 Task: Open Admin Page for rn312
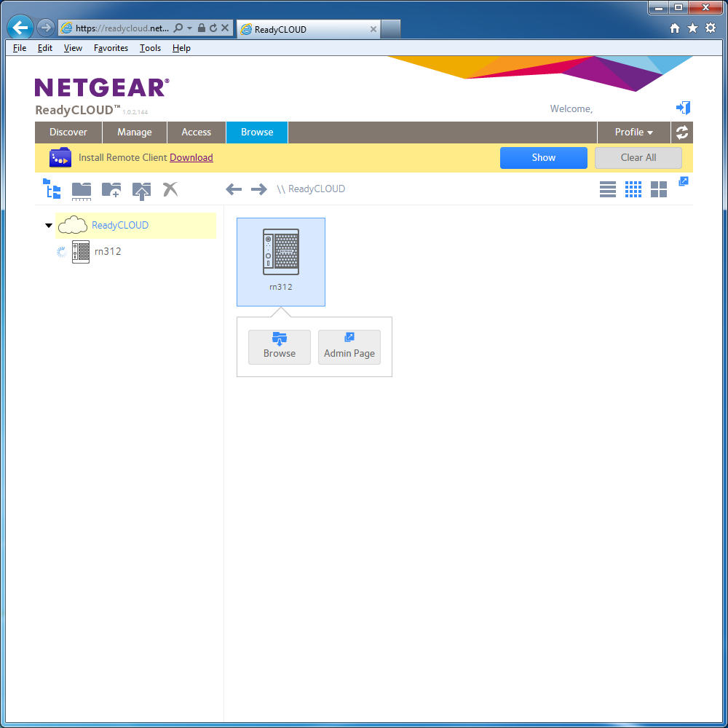coord(349,347)
